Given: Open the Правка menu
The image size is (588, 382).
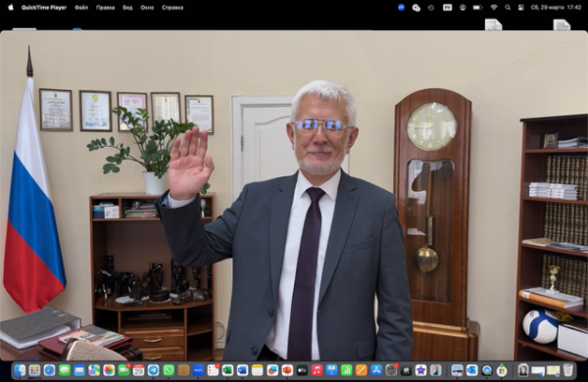Looking at the screenshot, I should coord(106,8).
